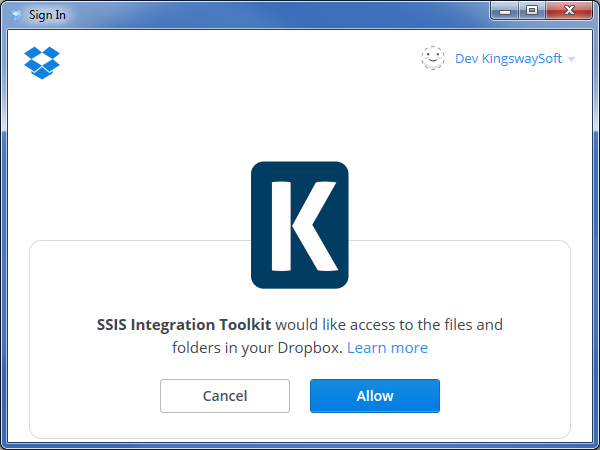Screen dimensions: 600x450
Task: Click the 'Sign In' window title text
Action: tap(47, 15)
